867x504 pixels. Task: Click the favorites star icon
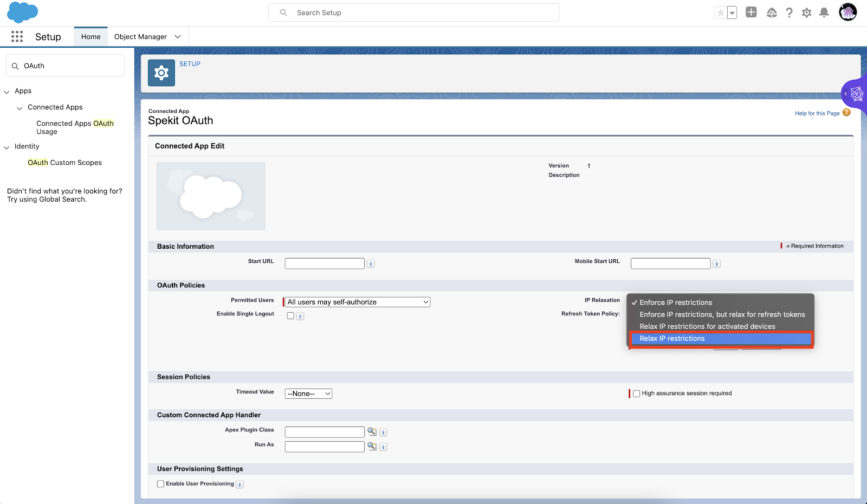pyautogui.click(x=720, y=12)
